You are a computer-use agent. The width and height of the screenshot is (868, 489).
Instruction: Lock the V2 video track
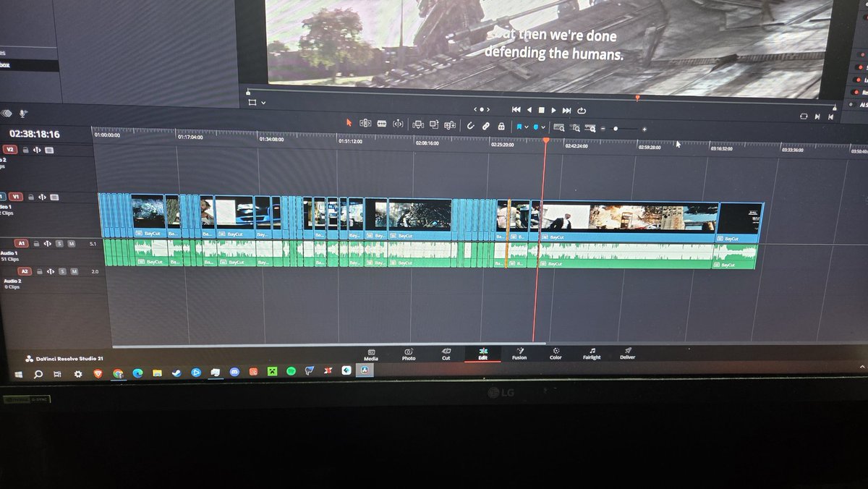25,150
